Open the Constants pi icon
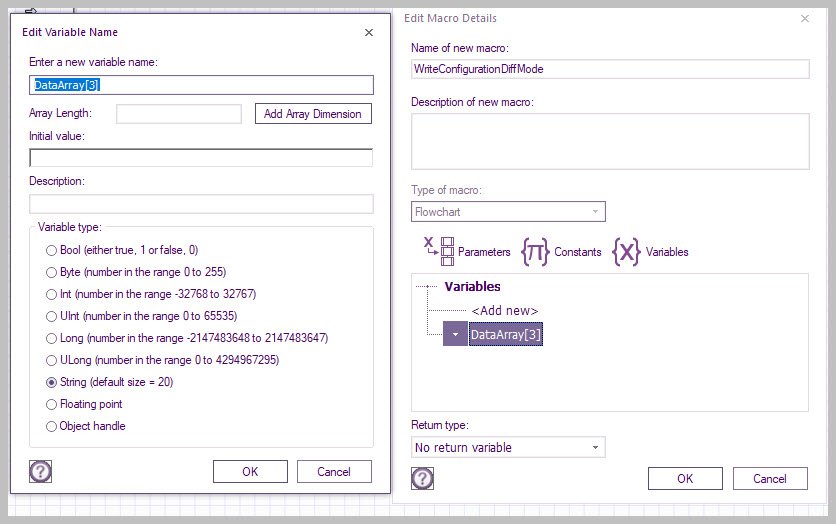This screenshot has height=524, width=836. tap(535, 251)
